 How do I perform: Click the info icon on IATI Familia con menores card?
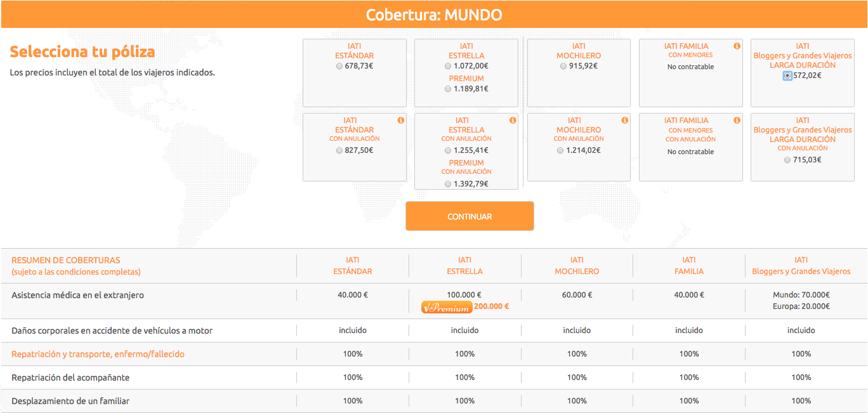(737, 46)
